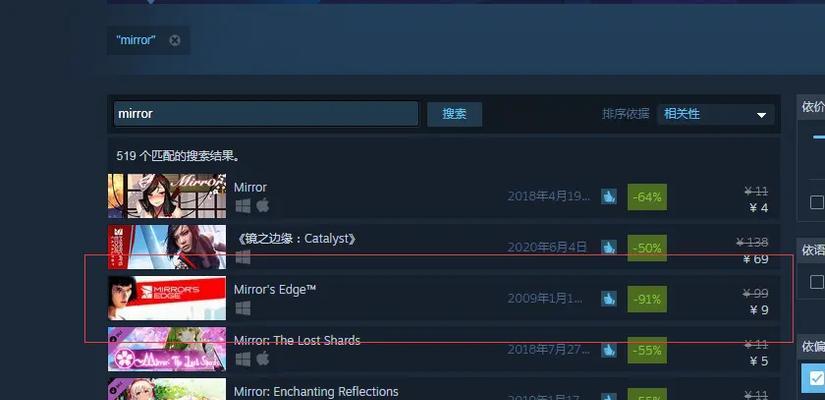Tick the checkbox in the language filter panel
This screenshot has height=400, width=825.
click(817, 282)
